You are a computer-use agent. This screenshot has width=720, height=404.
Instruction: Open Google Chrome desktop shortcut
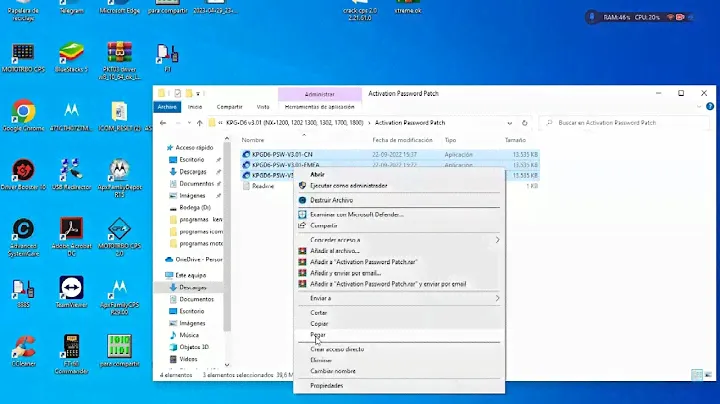22,113
